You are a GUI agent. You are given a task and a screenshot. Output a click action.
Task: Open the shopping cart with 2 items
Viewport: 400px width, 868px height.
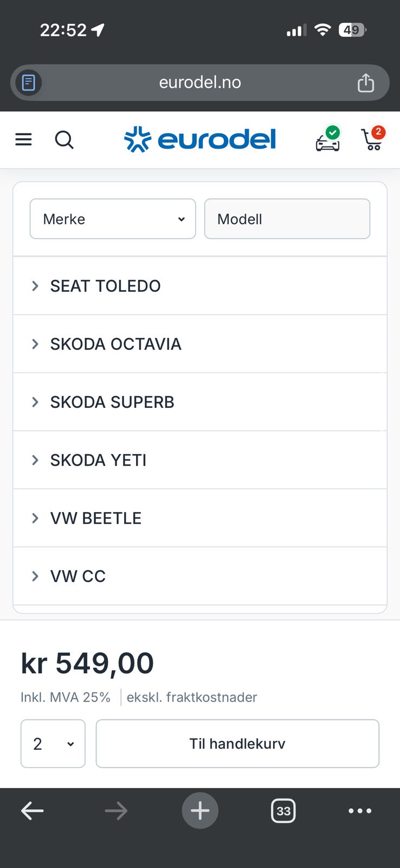[x=373, y=139]
